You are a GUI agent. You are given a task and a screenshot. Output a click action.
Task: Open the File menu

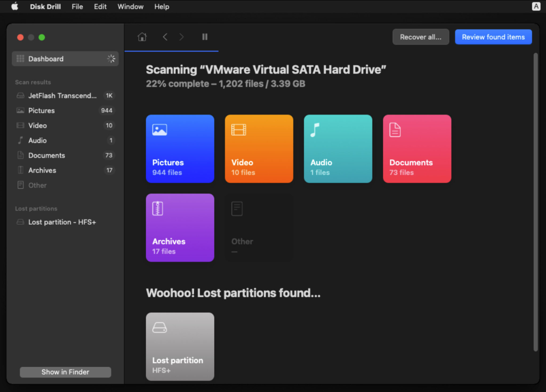pyautogui.click(x=77, y=6)
